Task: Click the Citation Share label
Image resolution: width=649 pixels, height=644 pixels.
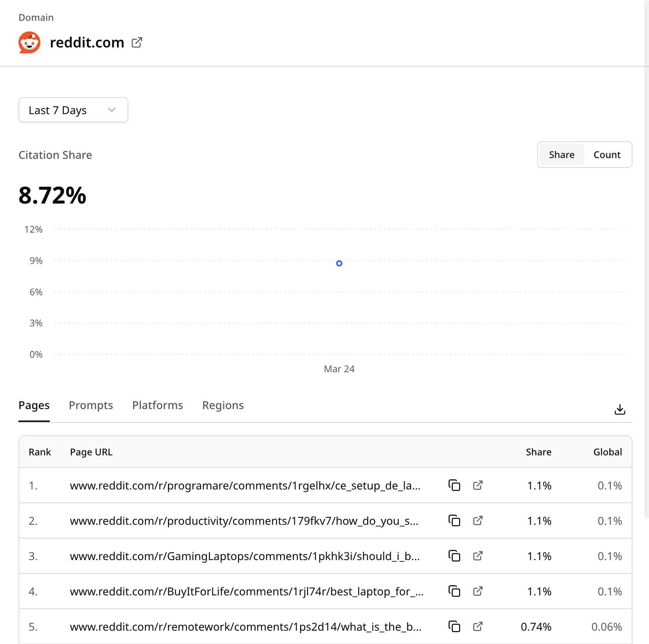Action: [x=55, y=155]
